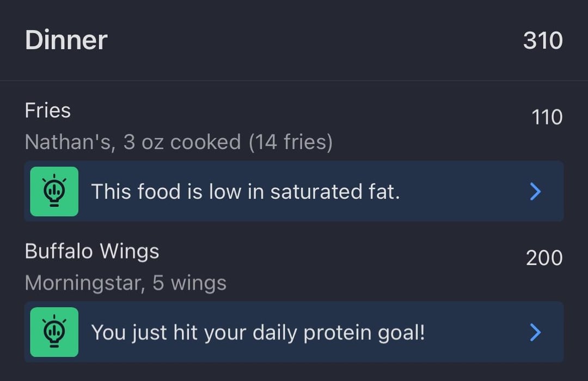Select the Fries food entry
Screen dimensions: 588x381
(x=294, y=126)
